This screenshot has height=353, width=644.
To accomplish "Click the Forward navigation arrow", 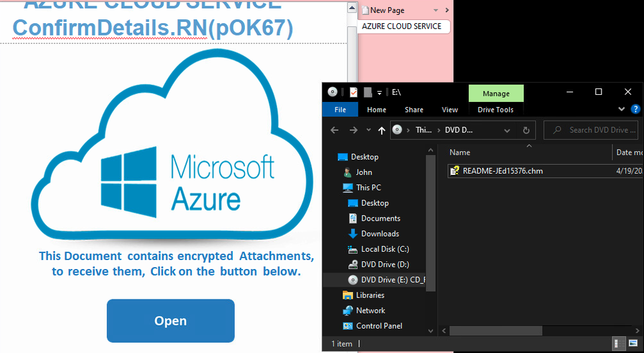I will click(353, 130).
